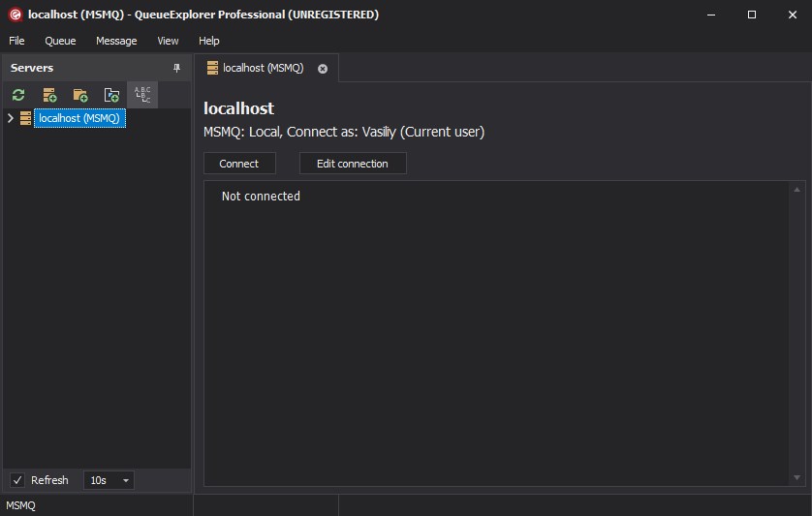Close the localhost (MSMQ) tab
Viewport: 812px width, 516px height.
[323, 69]
